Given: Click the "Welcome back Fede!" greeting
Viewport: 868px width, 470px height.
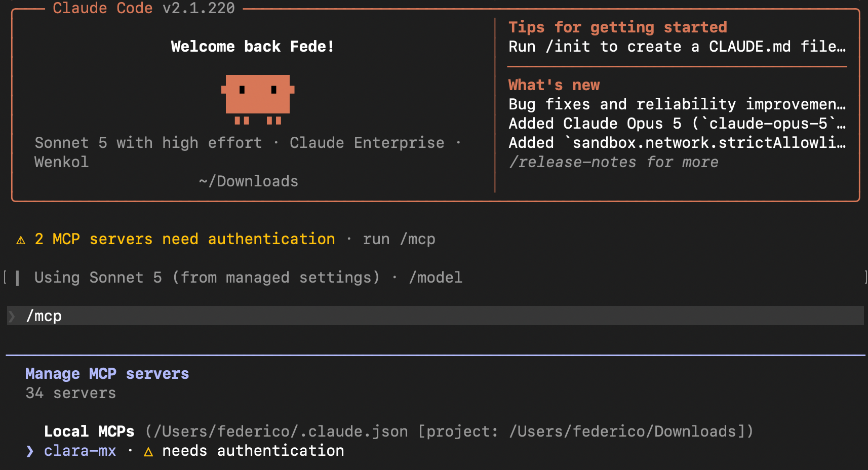Looking at the screenshot, I should point(253,47).
